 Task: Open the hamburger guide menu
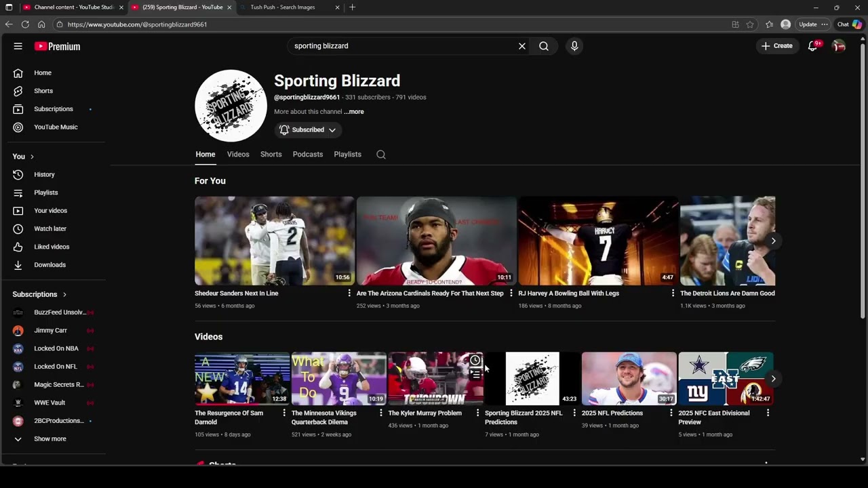(x=18, y=46)
